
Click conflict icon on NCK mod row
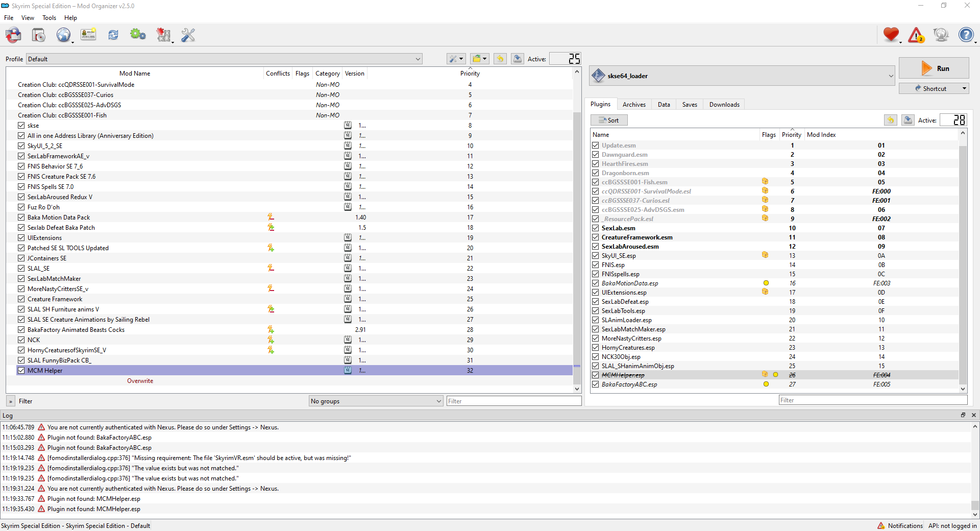271,340
